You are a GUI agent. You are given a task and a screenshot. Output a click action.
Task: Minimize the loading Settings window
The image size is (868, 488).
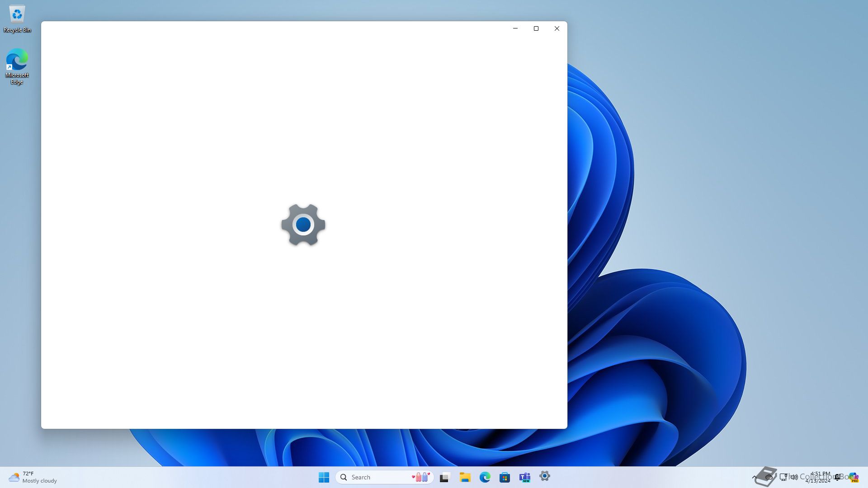click(515, 28)
